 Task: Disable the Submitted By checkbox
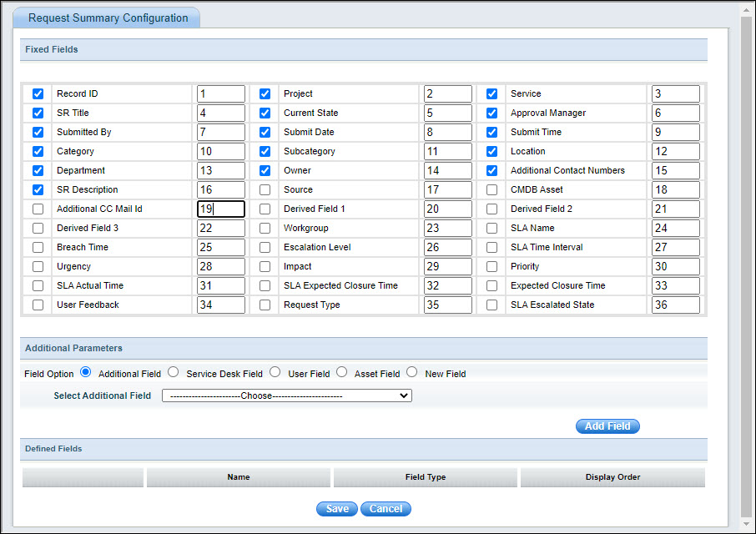coord(38,133)
